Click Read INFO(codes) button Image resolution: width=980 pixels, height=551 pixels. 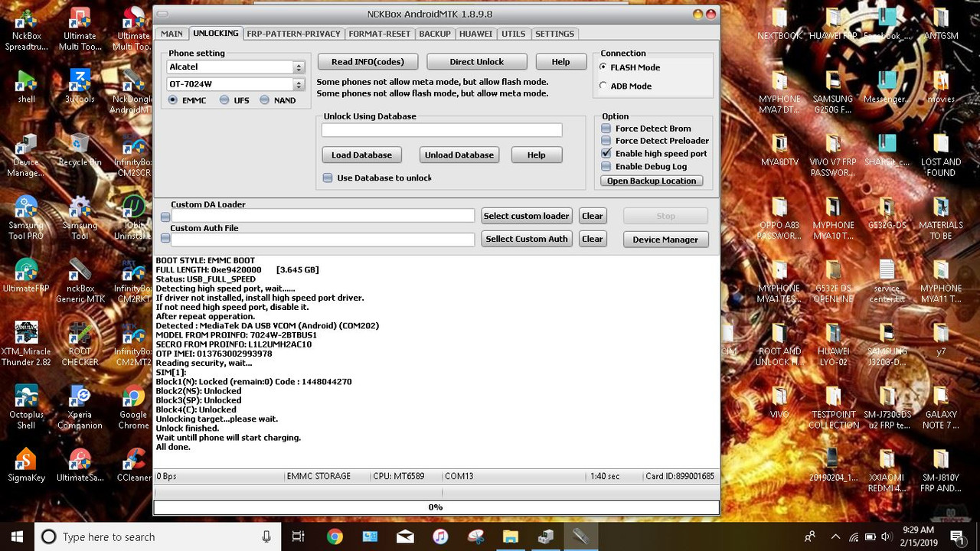(x=367, y=62)
